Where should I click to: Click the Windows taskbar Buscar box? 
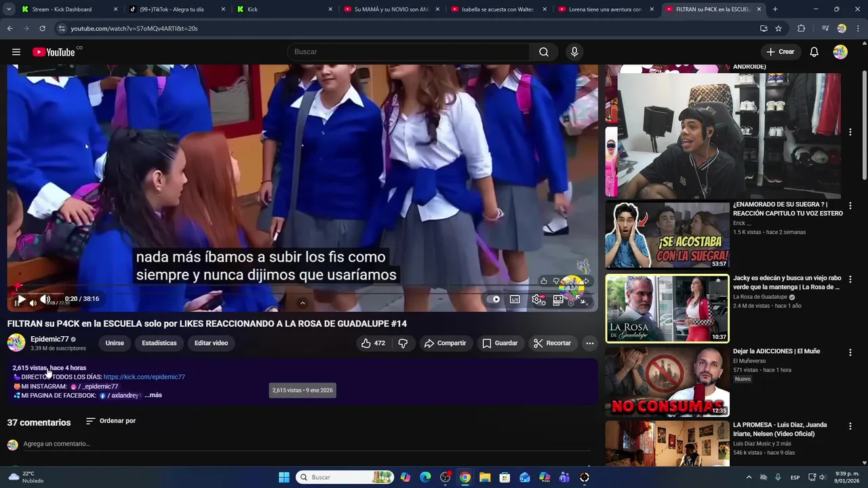(x=345, y=477)
